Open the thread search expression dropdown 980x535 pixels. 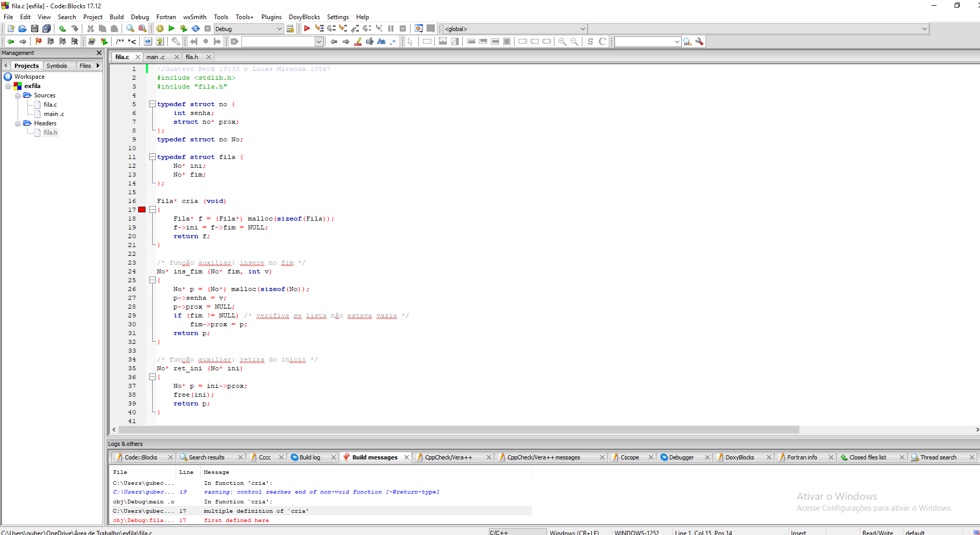(x=677, y=41)
